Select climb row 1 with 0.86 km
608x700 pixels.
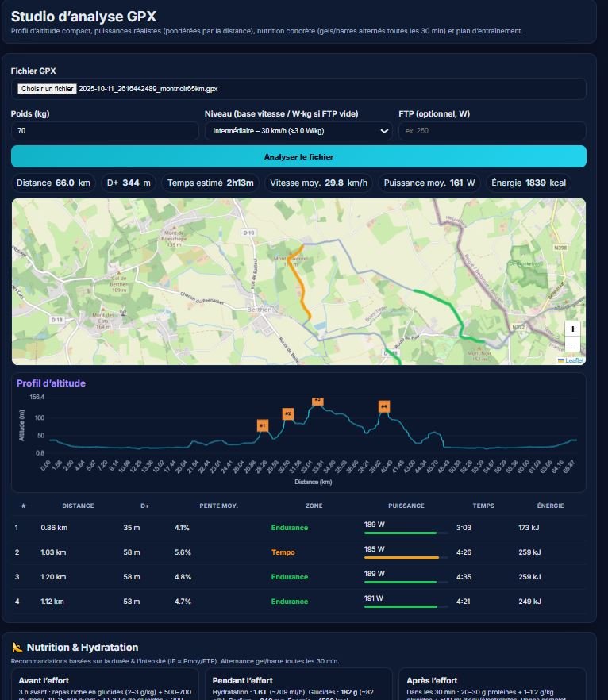[x=298, y=528]
